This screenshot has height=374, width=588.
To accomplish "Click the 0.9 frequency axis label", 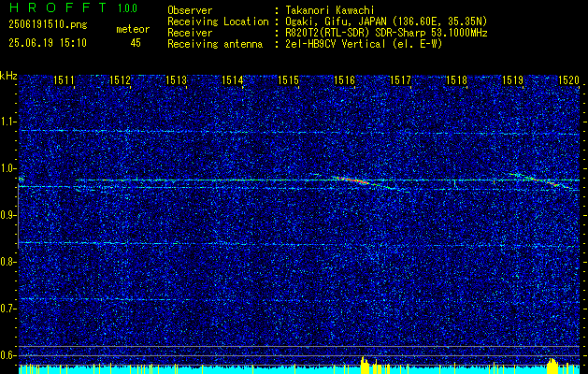I will point(7,215).
